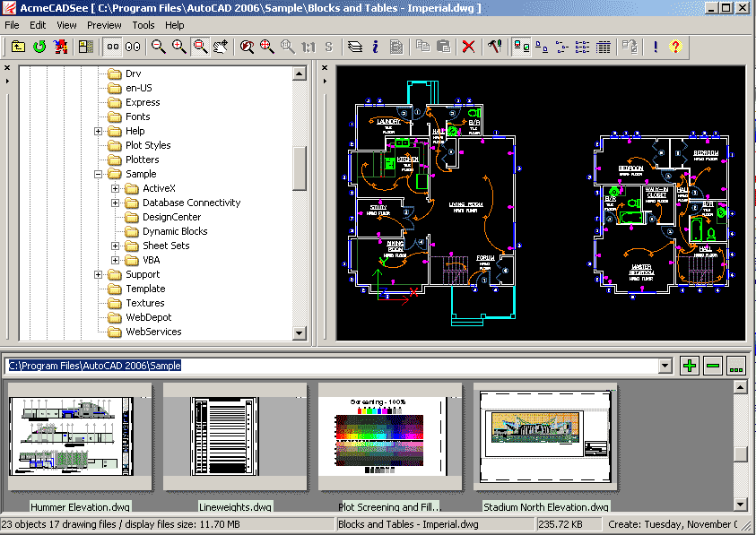Switch to details view mode
This screenshot has width=756, height=535.
coord(604,47)
